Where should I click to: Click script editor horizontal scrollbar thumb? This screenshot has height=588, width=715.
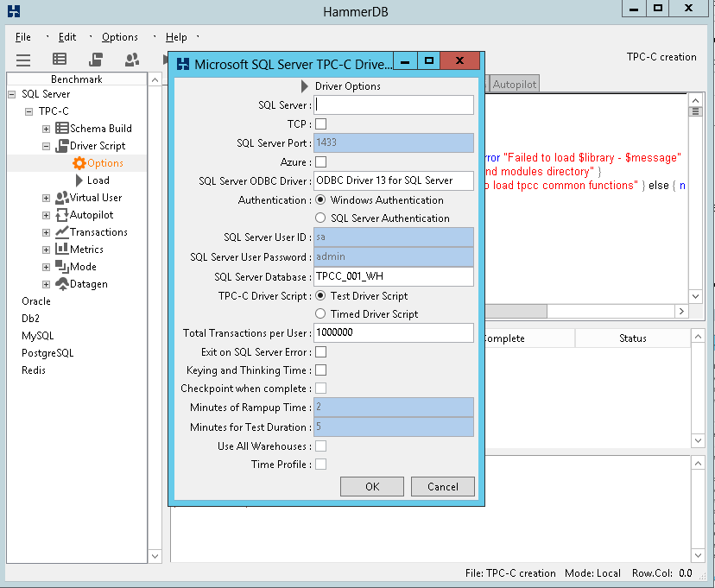tap(516, 312)
